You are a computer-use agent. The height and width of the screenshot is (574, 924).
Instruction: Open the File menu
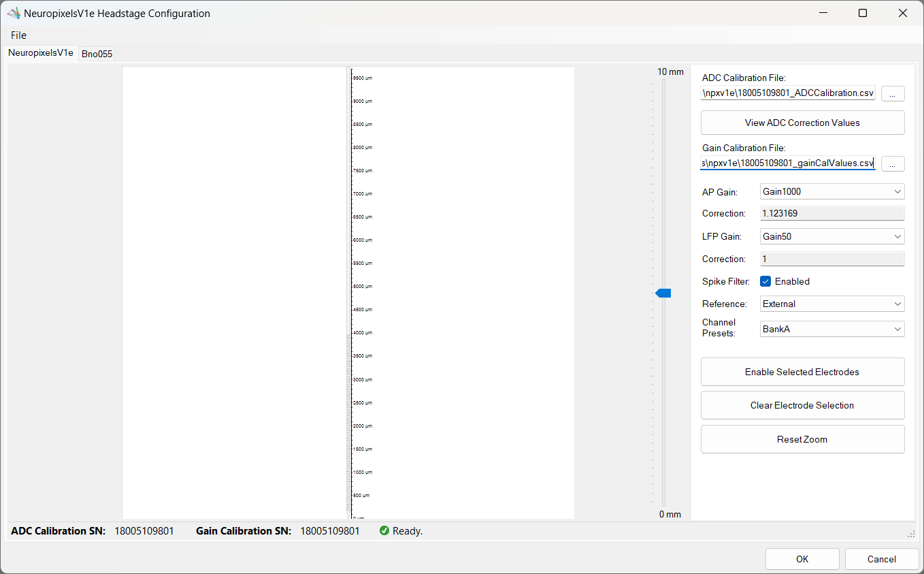tap(18, 35)
